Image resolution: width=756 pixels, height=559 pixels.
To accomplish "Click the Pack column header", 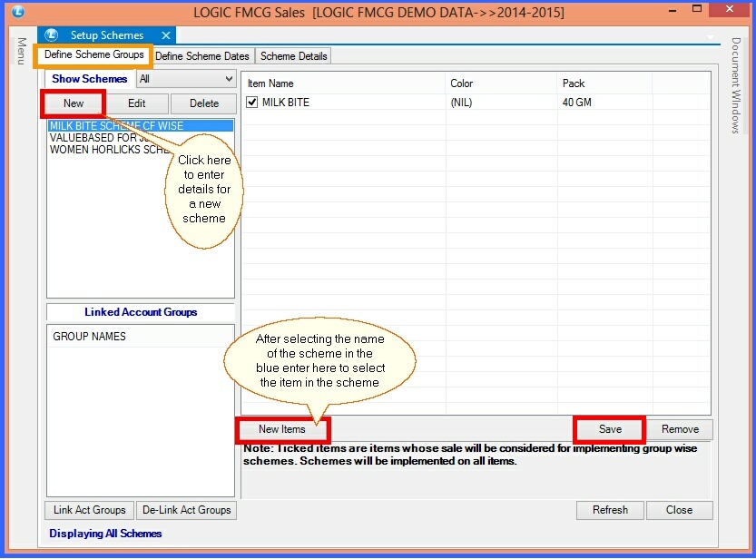I will [604, 83].
